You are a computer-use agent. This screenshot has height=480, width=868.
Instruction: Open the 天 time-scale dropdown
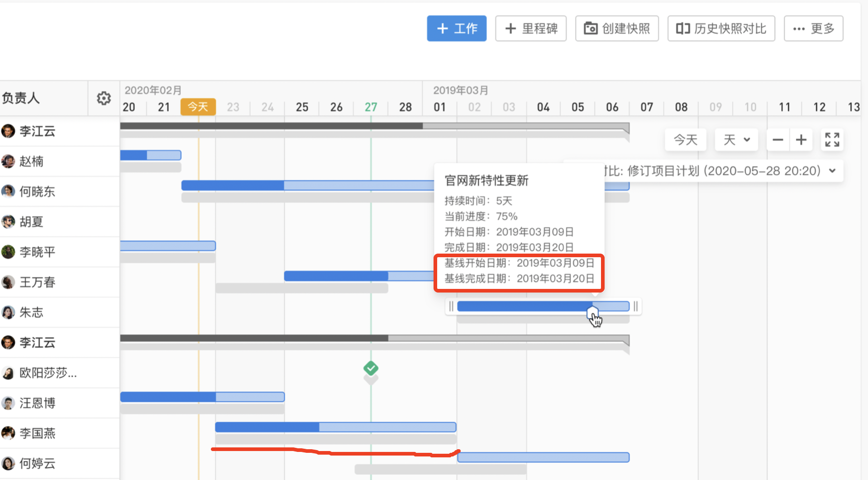coord(736,139)
